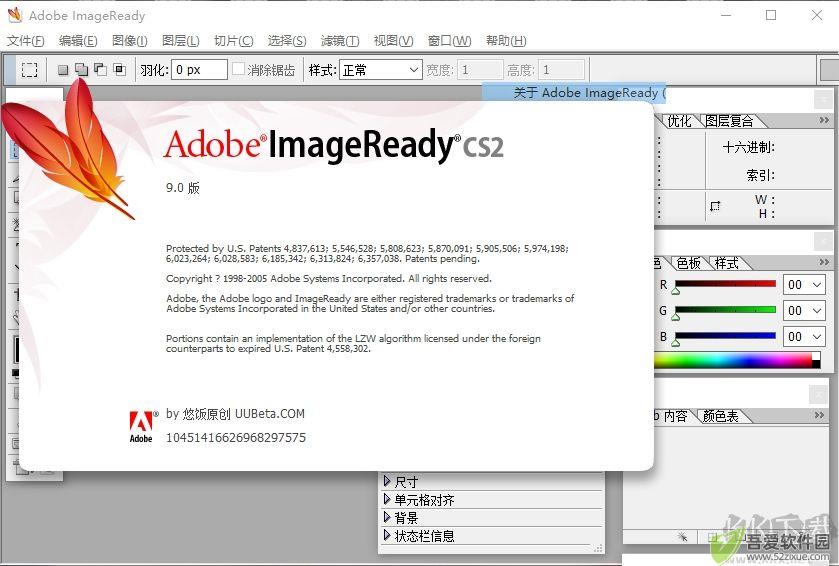Toggle the 消除锯齿 anti-alias checkbox
The height and width of the screenshot is (566, 839).
pyautogui.click(x=239, y=69)
